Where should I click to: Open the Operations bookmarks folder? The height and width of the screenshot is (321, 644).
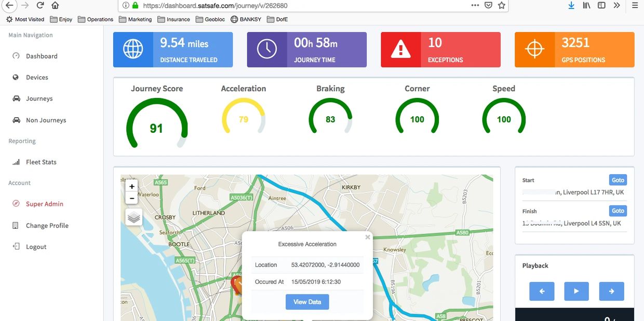pyautogui.click(x=96, y=19)
